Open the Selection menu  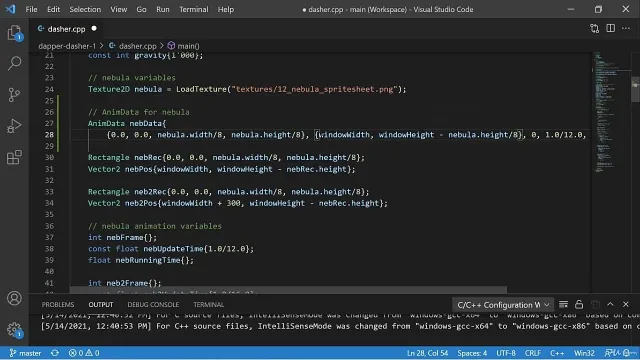click(85, 9)
